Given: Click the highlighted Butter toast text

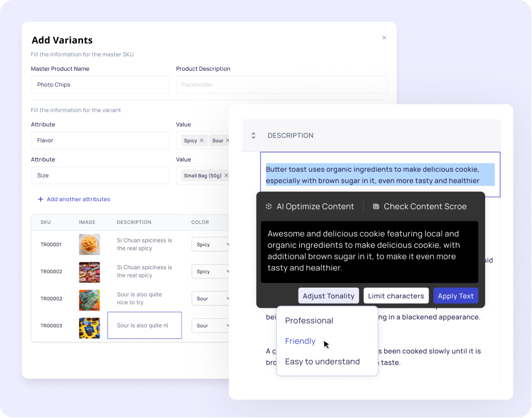Looking at the screenshot, I should tap(380, 174).
